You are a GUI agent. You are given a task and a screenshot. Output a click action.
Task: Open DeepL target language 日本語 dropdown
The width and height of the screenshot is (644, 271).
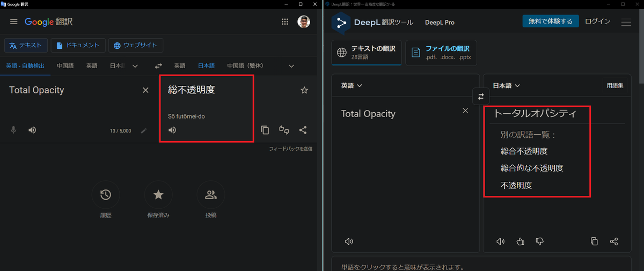tap(507, 85)
